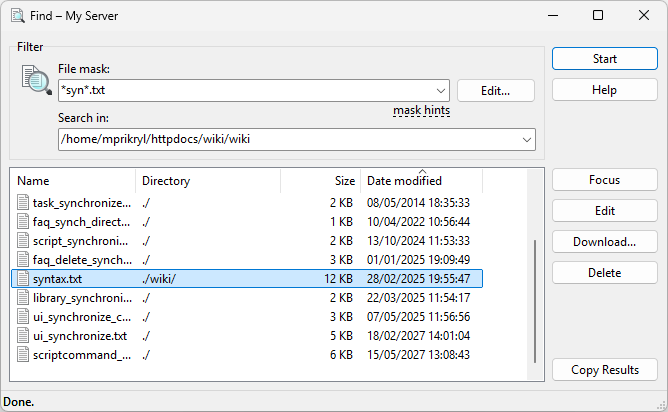Expand the File mask dropdown
The height and width of the screenshot is (412, 668).
click(441, 90)
